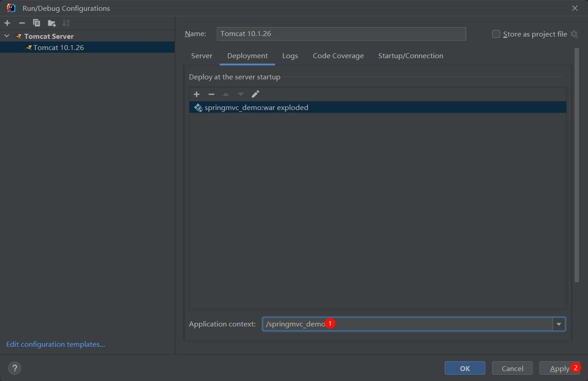Select the Deployment tab
588x381 pixels.
[248, 56]
